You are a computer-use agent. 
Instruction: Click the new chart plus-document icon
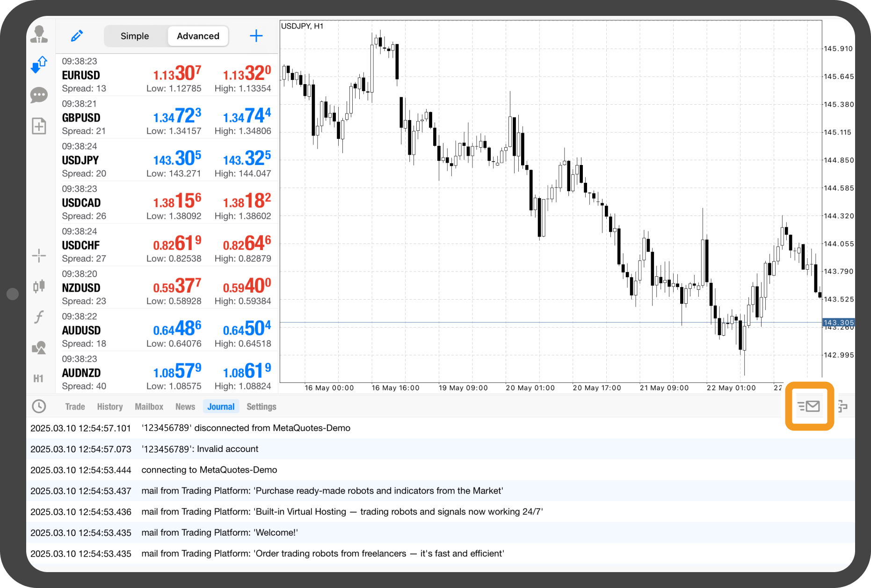39,126
